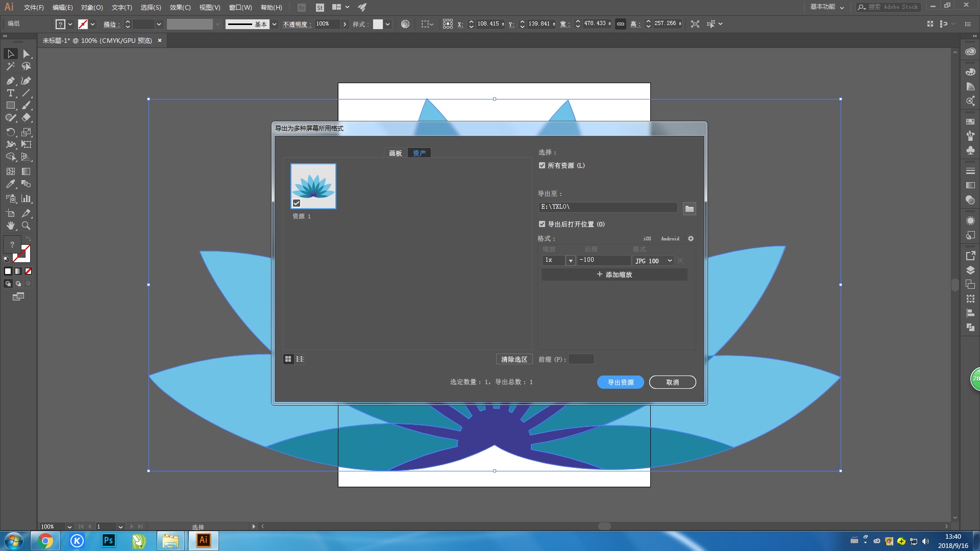
Task: Switch to Gradient fill mode button
Action: pyautogui.click(x=18, y=271)
